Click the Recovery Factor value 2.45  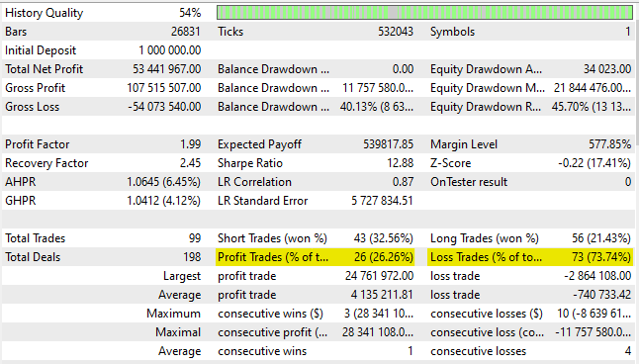(190, 162)
